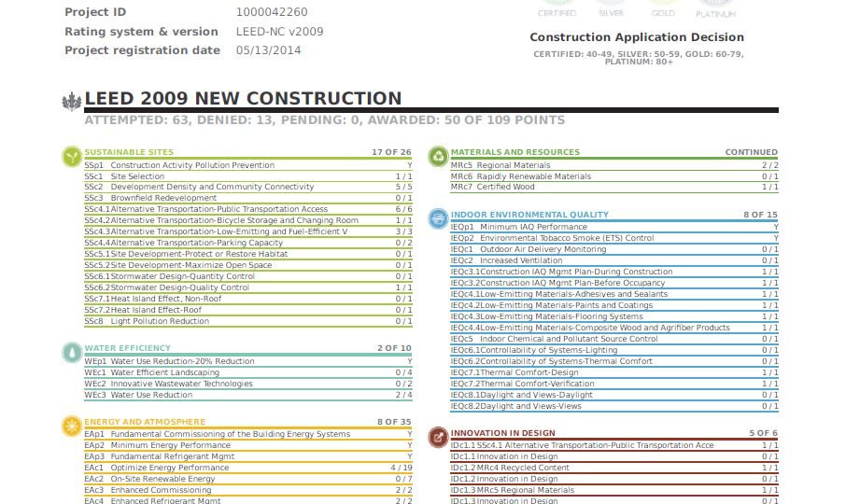Click the Materials and Resources recycle icon
Image resolution: width=846 pixels, height=504 pixels.
point(439,156)
